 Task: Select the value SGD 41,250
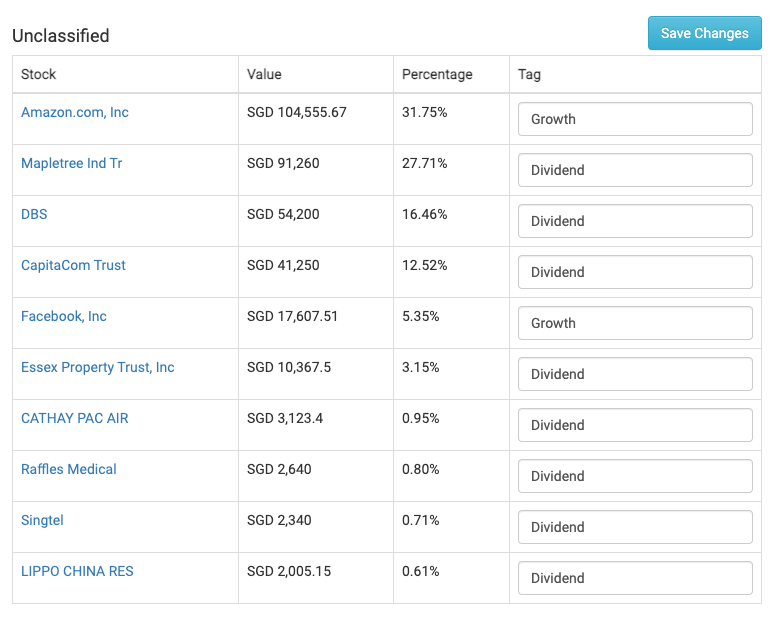click(x=283, y=266)
